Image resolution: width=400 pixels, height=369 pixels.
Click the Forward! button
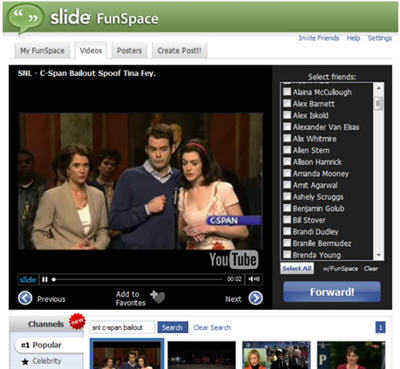[332, 292]
